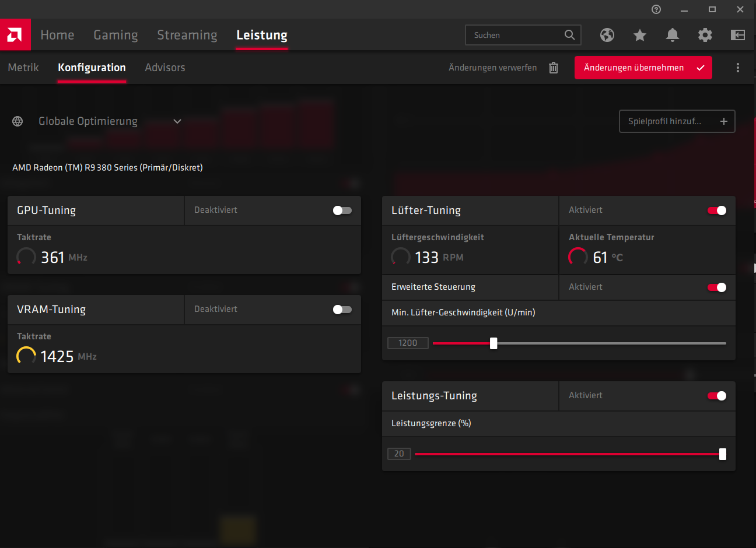This screenshot has width=756, height=548.
Task: Click the GPU Taktrate gauge icon
Action: point(26,257)
